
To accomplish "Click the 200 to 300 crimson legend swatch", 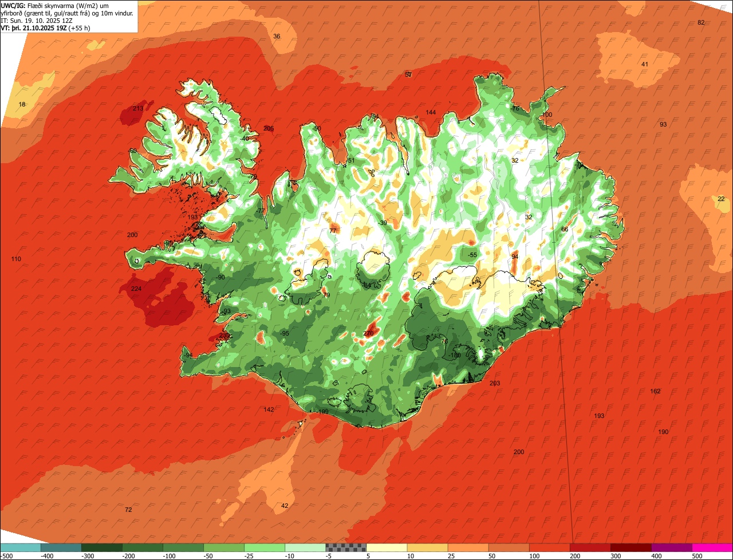I will click(x=589, y=547).
